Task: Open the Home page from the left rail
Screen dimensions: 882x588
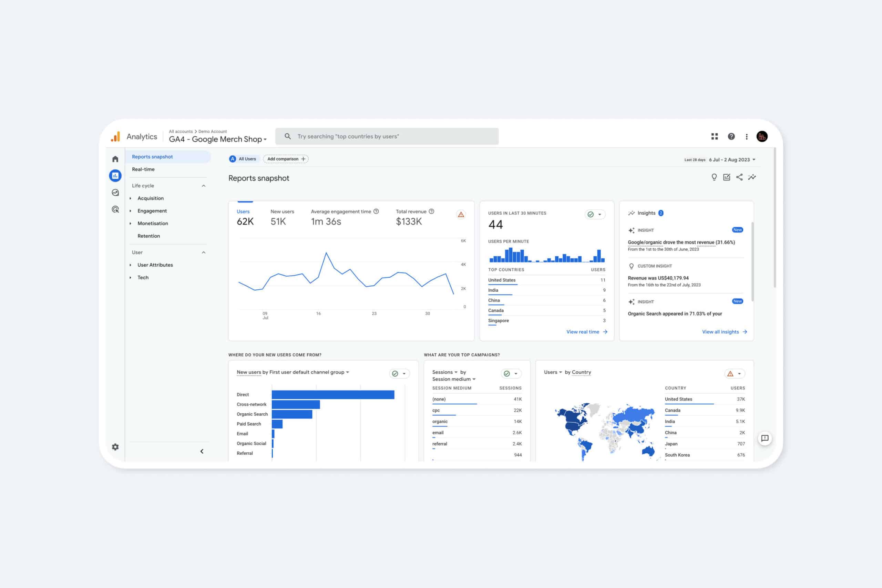Action: click(x=115, y=159)
